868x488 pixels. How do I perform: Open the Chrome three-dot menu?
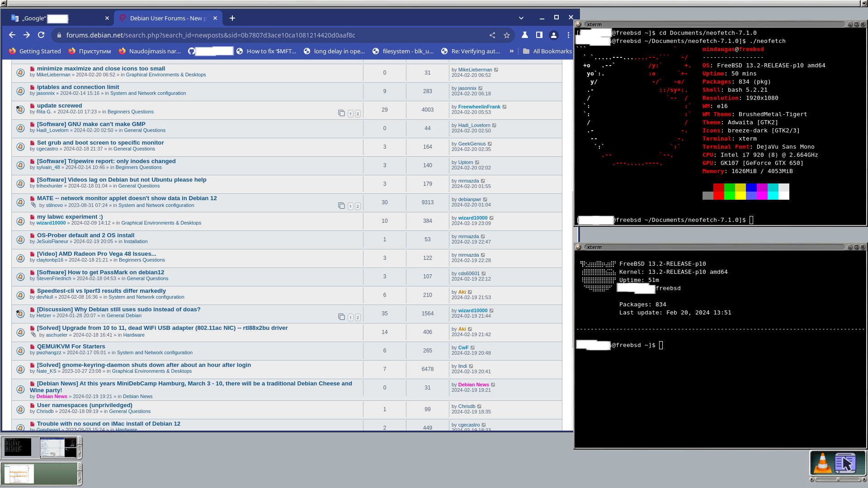pyautogui.click(x=568, y=35)
